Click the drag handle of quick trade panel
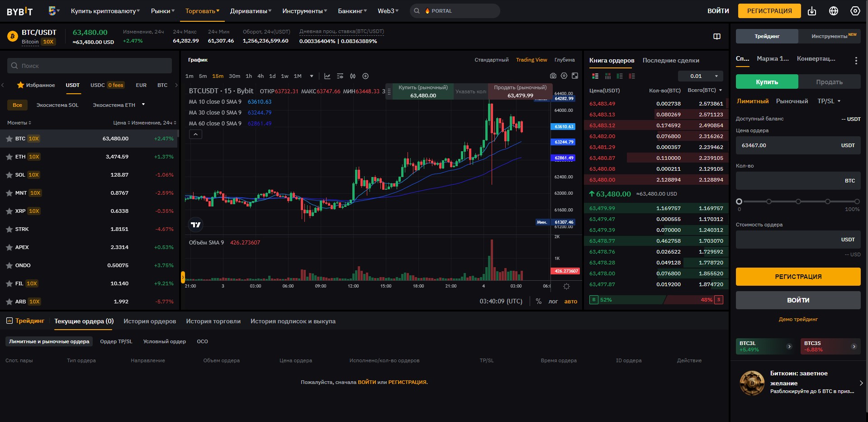The image size is (868, 422). pos(389,91)
